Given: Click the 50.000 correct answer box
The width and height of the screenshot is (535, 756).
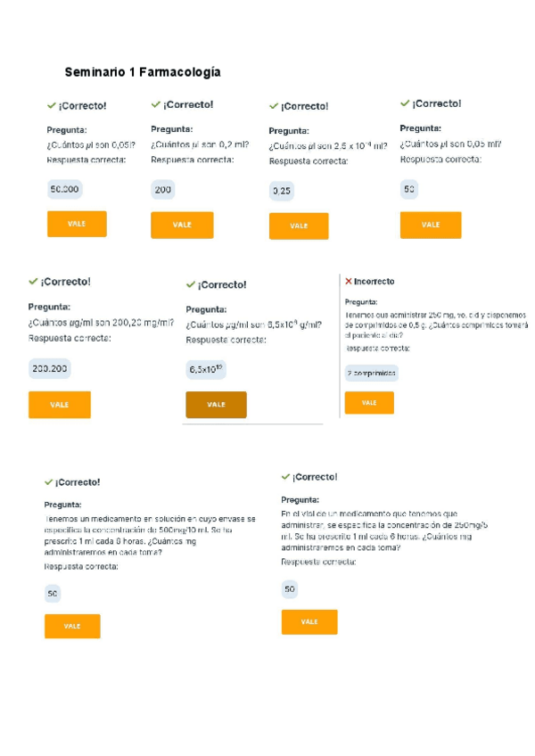Looking at the screenshot, I should 64,189.
